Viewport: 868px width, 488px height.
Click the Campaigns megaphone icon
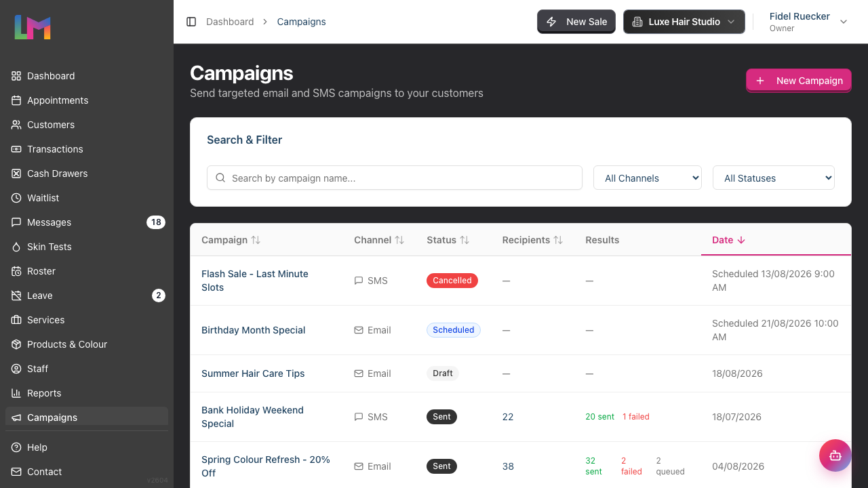click(16, 418)
